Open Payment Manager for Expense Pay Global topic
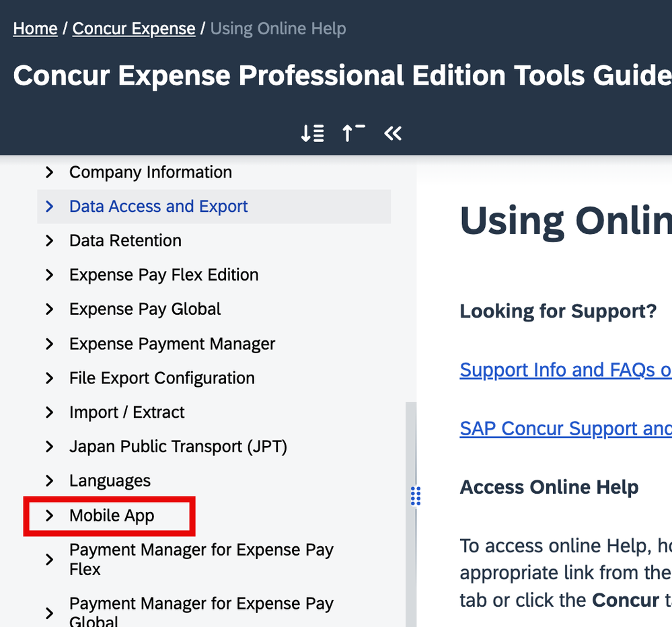Image resolution: width=672 pixels, height=627 pixels. pos(201,611)
